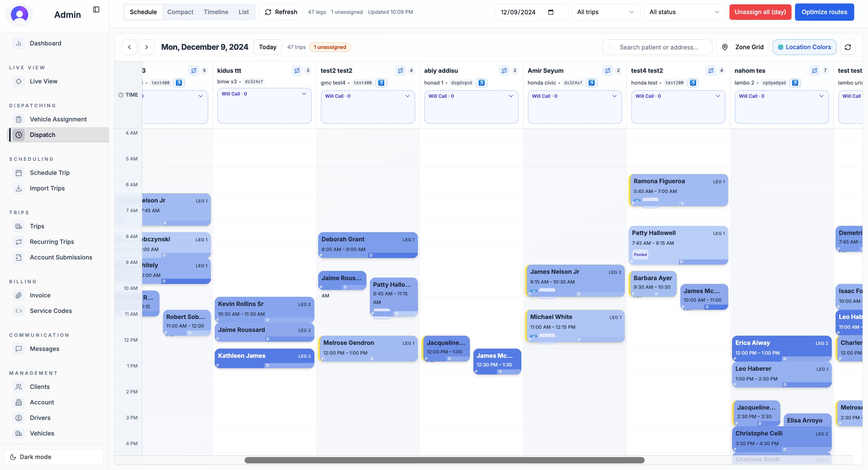Toggle Location Colors
Viewport: 868px width, 470px height.
pos(804,47)
